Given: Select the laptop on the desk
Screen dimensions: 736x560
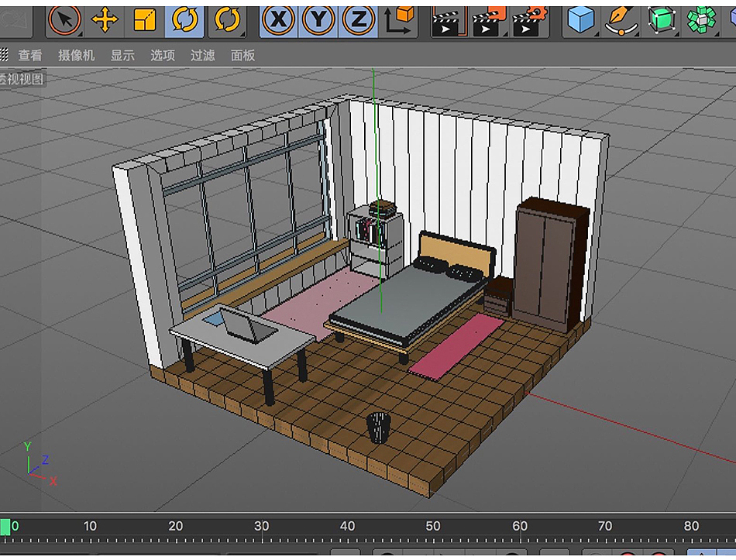Looking at the screenshot, I should click(x=248, y=325).
